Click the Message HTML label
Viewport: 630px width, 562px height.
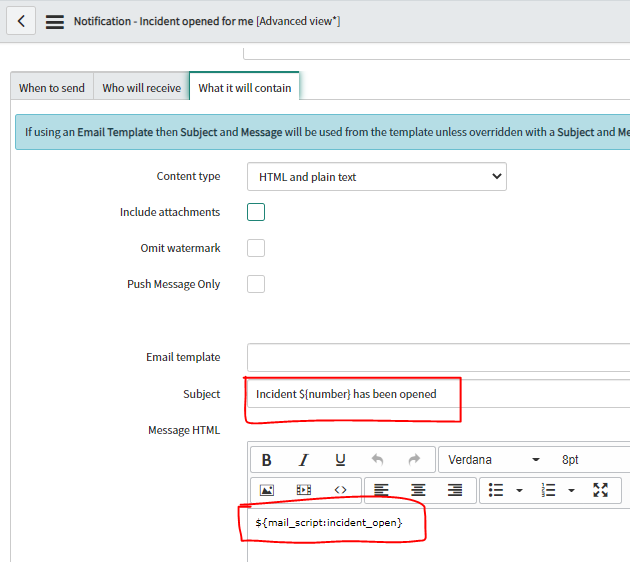pyautogui.click(x=184, y=430)
